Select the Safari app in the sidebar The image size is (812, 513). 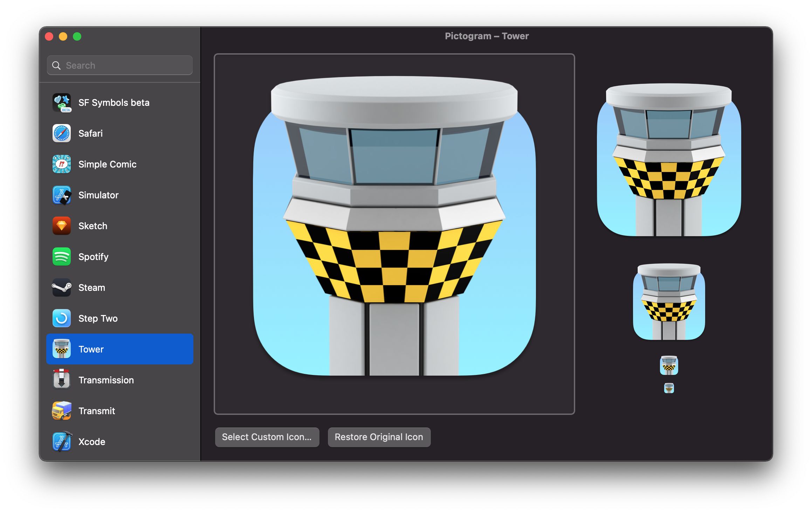click(x=90, y=133)
